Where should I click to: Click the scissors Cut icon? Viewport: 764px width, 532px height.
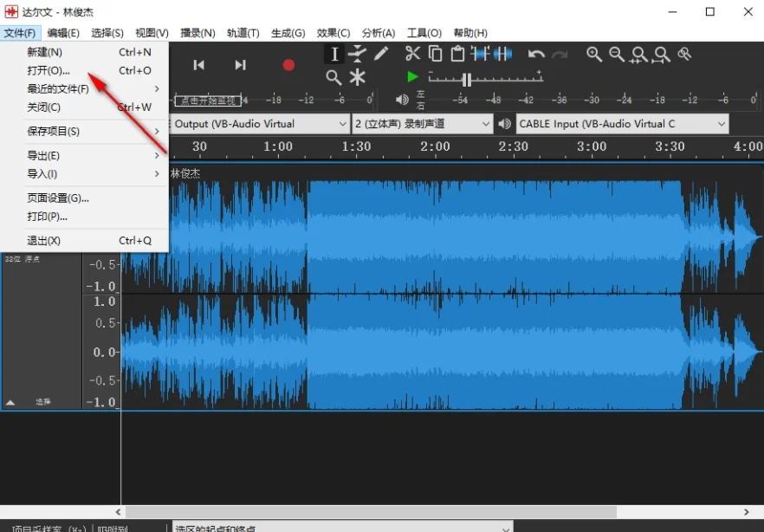[x=412, y=54]
